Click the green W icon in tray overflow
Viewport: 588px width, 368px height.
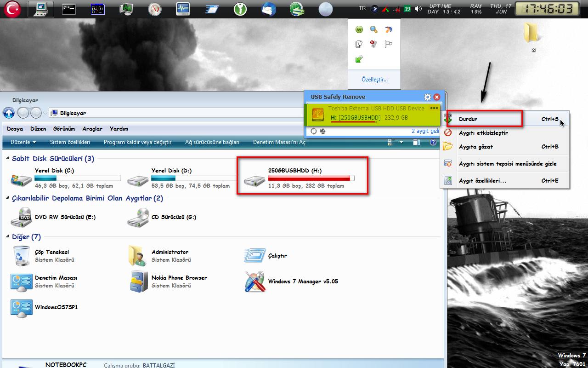pyautogui.click(x=360, y=29)
